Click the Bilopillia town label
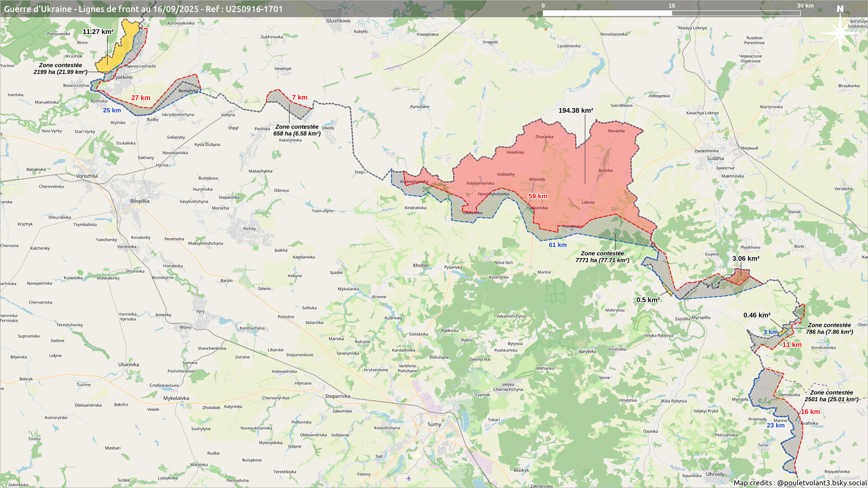The height and width of the screenshot is (488, 868). point(139,201)
